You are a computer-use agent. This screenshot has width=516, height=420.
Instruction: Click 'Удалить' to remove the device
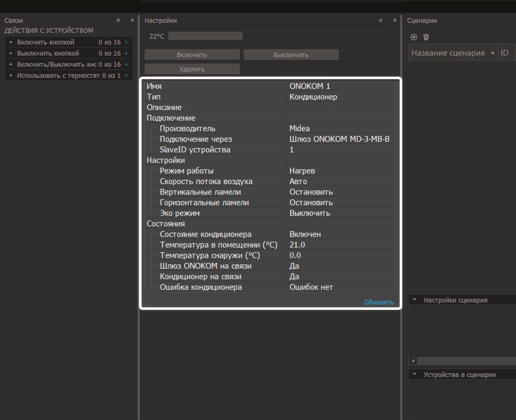pos(192,69)
